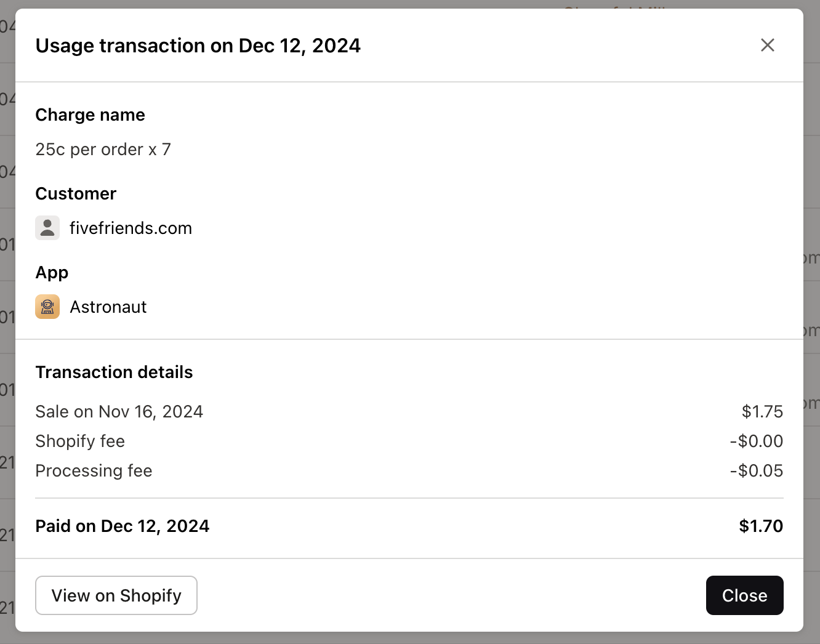Viewport: 820px width, 644px height.
Task: Select the charge name '25c per order x 7'
Action: (103, 149)
